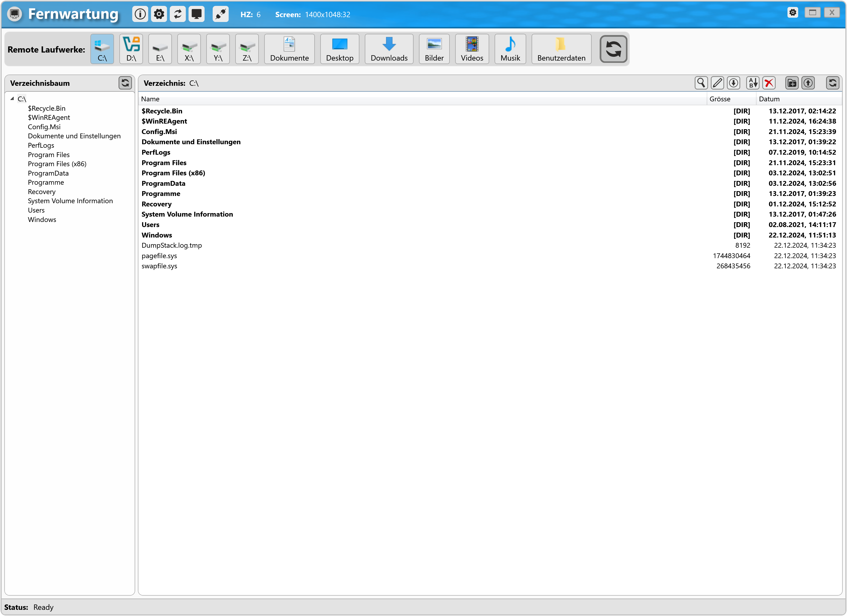Click the upload arrow icon
Screen dimensions: 847x616
(x=808, y=83)
